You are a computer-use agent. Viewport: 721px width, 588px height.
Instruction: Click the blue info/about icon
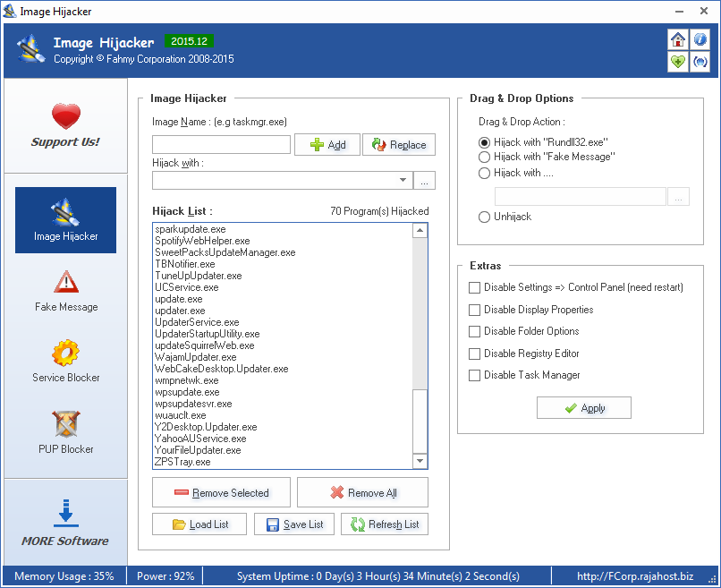[700, 39]
